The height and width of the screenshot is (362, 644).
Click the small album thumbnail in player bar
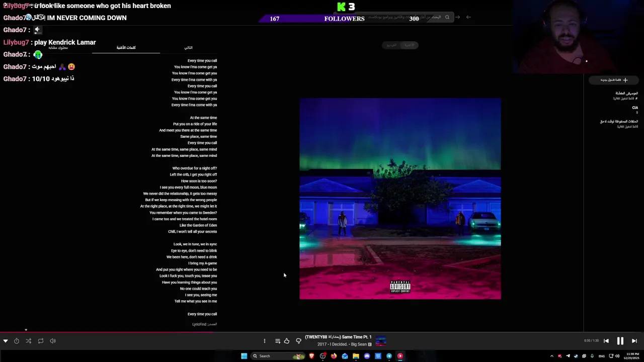[381, 341]
